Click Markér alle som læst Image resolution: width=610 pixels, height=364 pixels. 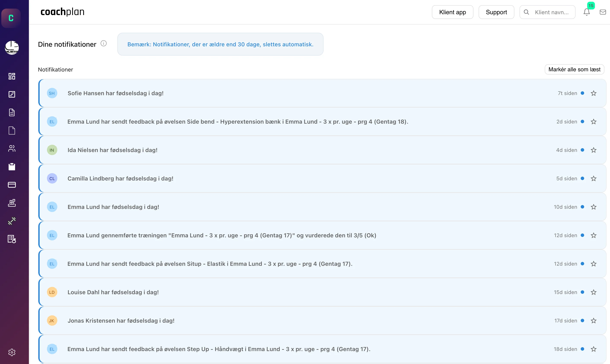574,69
